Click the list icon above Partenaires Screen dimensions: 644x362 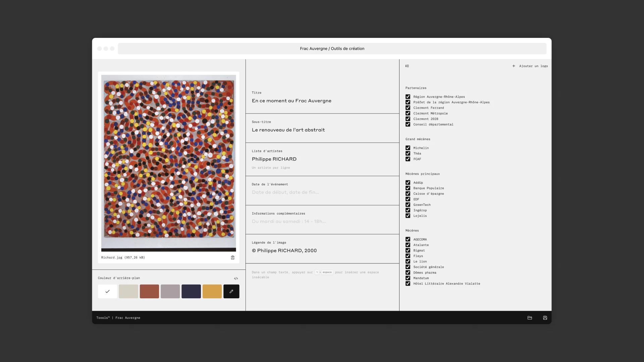[407, 66]
